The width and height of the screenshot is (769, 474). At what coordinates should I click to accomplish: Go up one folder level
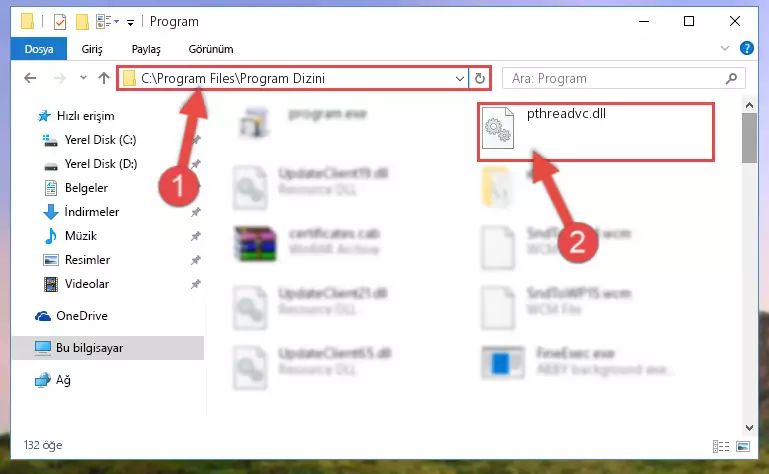coord(103,78)
